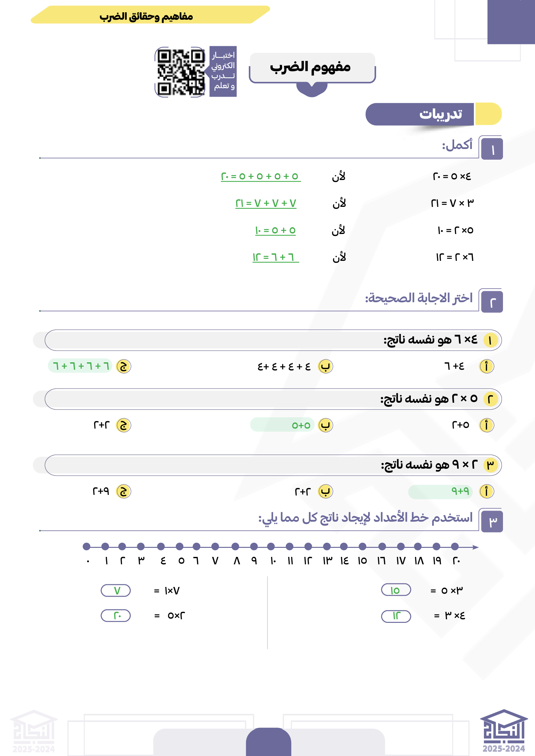
Task: Expand the ٥ × ٢ هو نفسه ناتج question bar
Action: pos(273,399)
